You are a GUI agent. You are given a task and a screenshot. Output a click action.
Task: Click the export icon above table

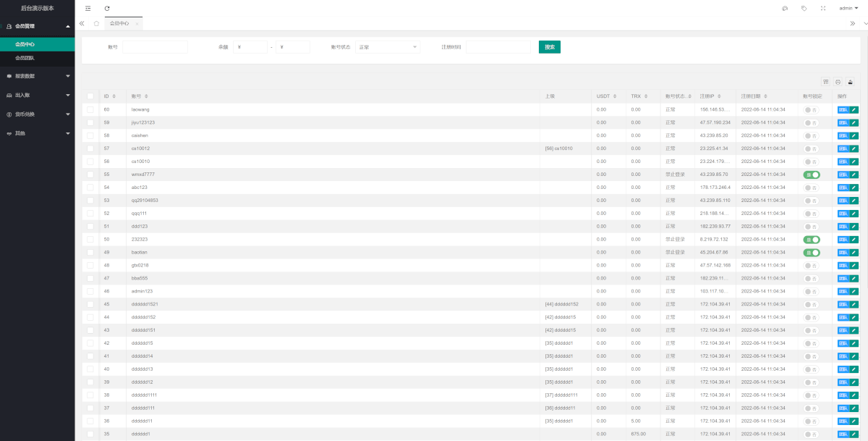tap(850, 82)
